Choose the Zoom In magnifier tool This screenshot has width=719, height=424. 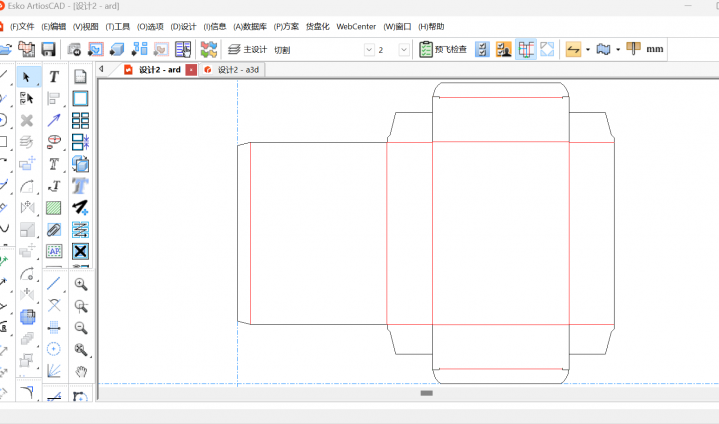(x=81, y=284)
